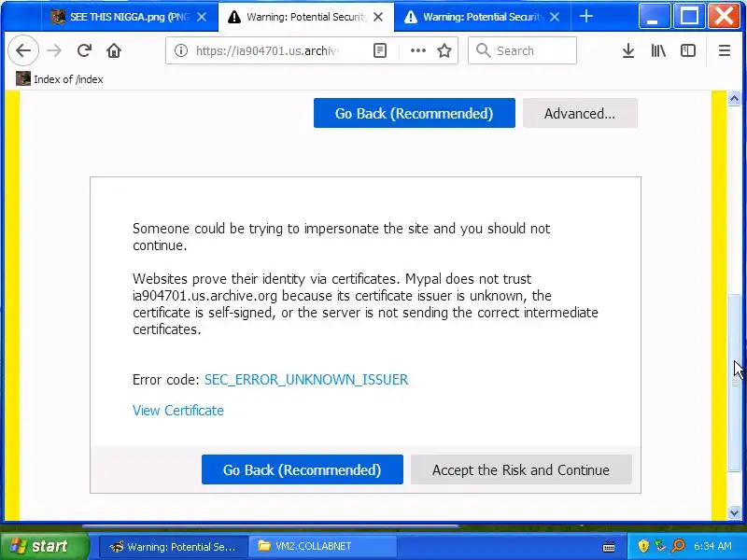Open the hamburger application menu
This screenshot has height=560, width=747.
tap(725, 50)
